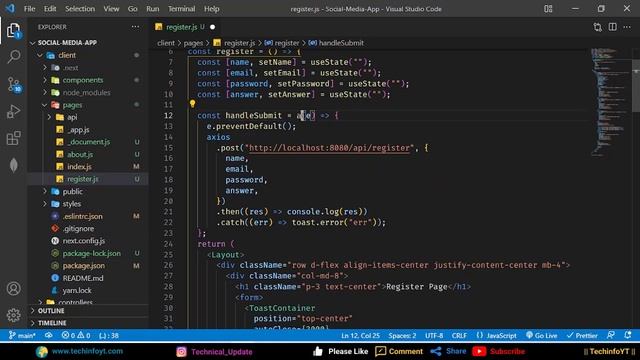Screen dimensions: 640x360
Task: Click the feedback icon in status bar
Action: coord(611,335)
